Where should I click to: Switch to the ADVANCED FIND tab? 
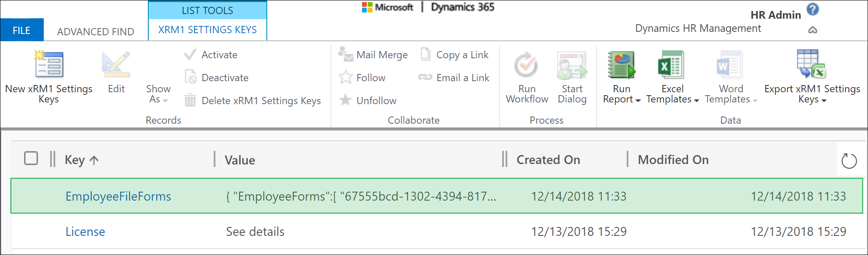click(x=96, y=32)
